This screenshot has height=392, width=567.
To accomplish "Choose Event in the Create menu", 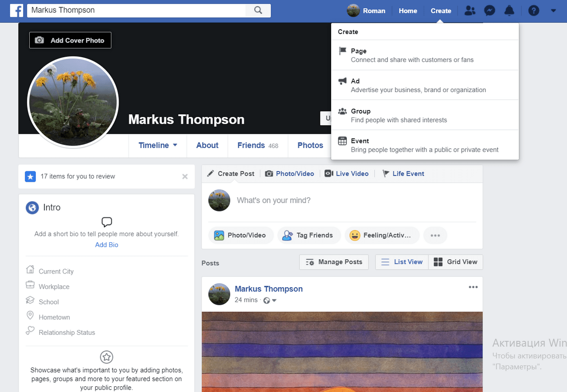I will click(x=425, y=145).
